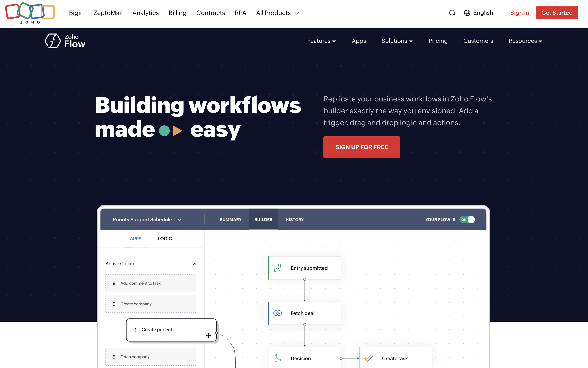Select the Entry submitted trigger node
Viewport: 588px width, 368px height.
pos(305,268)
